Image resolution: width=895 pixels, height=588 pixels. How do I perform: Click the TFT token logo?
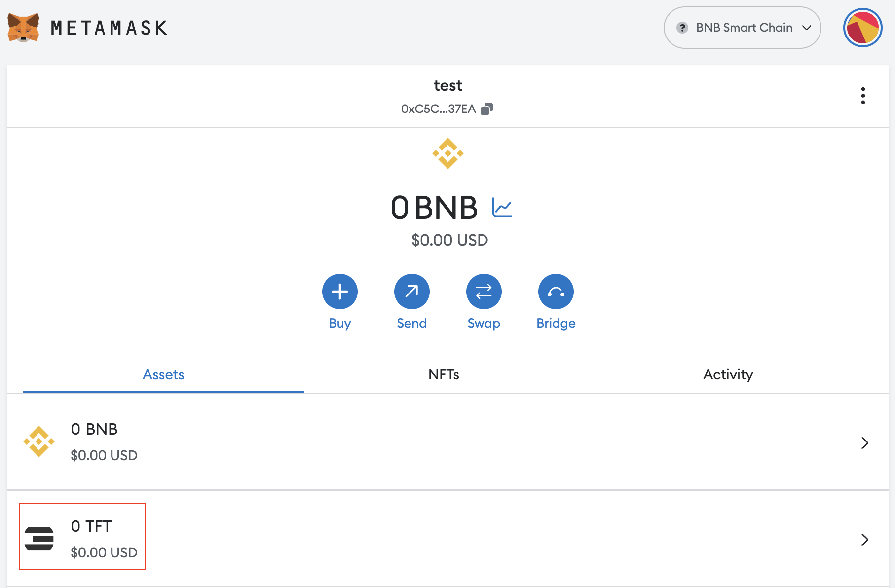coord(39,538)
